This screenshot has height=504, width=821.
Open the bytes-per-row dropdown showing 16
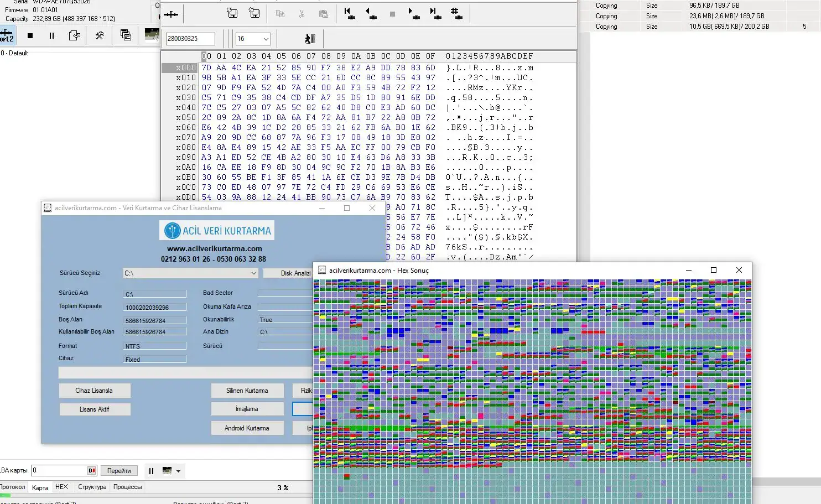(x=266, y=39)
